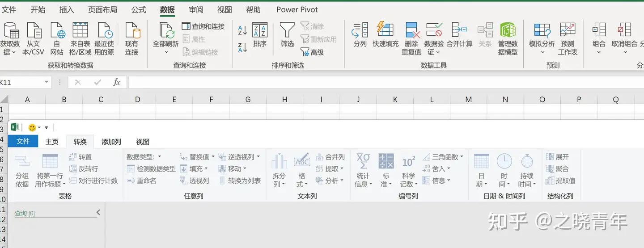Switch to Query Editor 主页 tab

(x=52, y=142)
